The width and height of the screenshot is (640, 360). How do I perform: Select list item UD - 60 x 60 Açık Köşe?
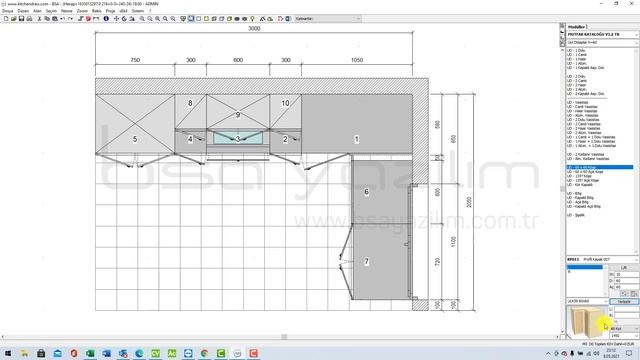click(x=585, y=172)
